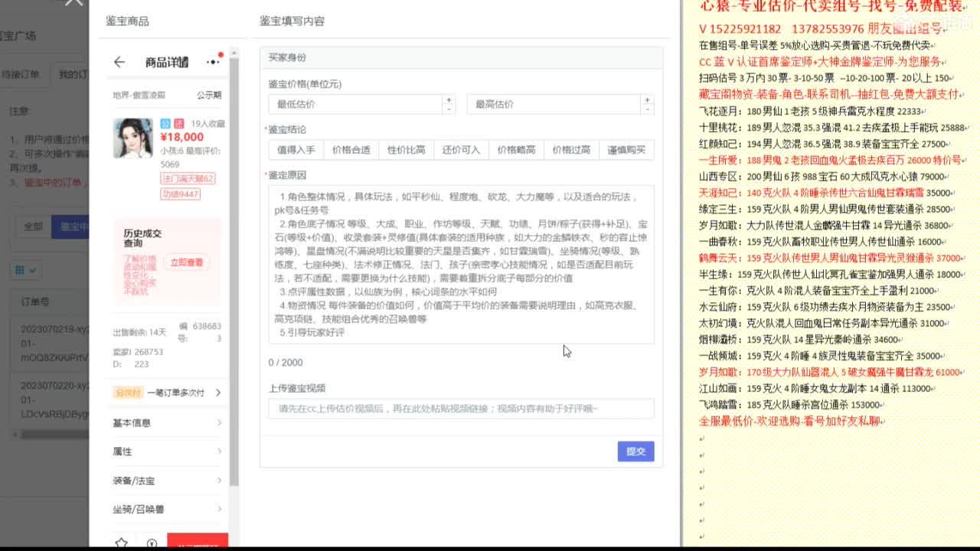
Task: Click the red buy button at bottom
Action: [198, 542]
